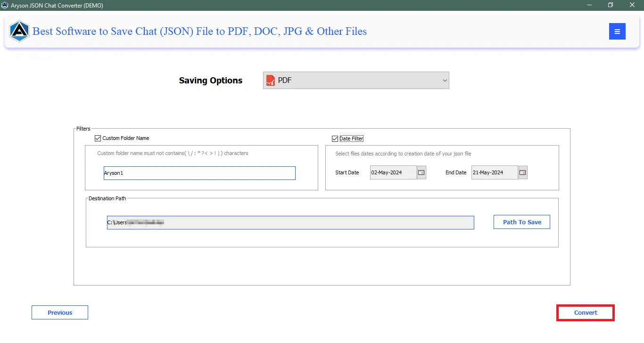
Task: Minimize the Aryson JSON Chat Converter window
Action: pos(589,5)
